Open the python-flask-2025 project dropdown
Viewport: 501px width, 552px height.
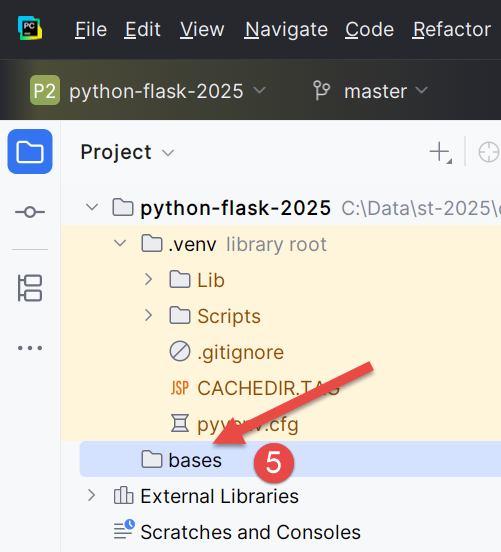tap(167, 91)
